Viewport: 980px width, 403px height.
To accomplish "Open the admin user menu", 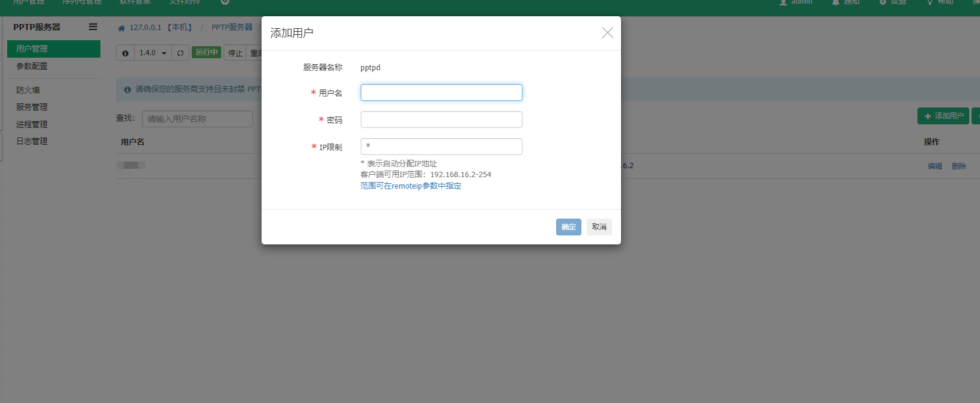I will [x=795, y=2].
